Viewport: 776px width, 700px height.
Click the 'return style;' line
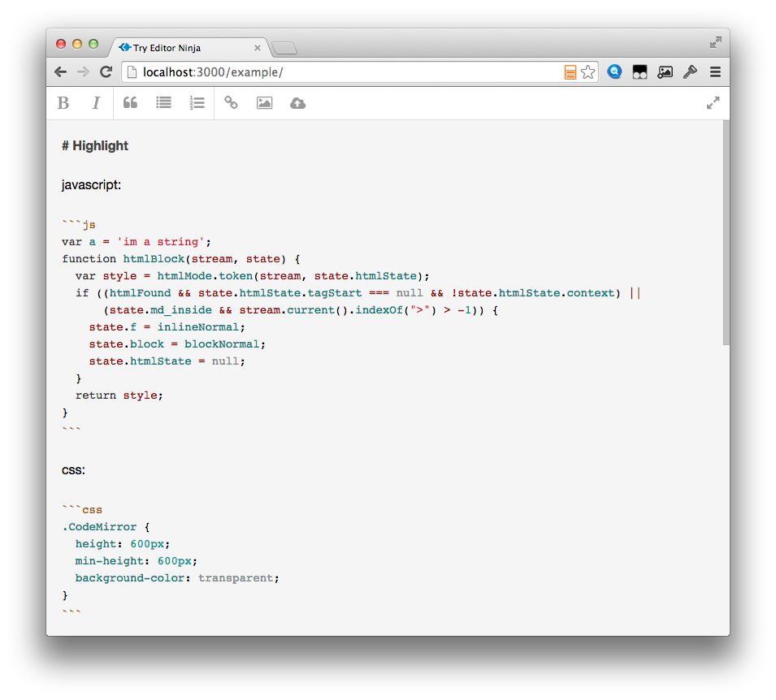(x=119, y=395)
